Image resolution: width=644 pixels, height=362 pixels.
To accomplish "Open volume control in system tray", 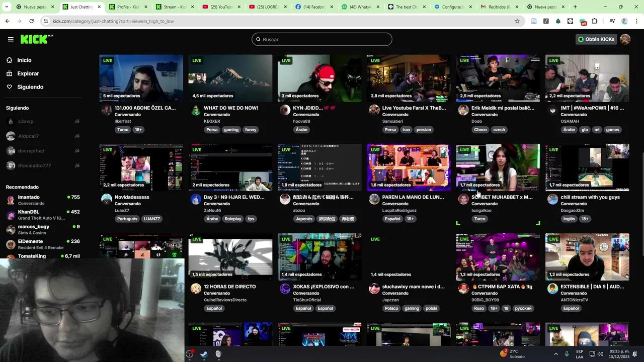I will click(x=600, y=354).
